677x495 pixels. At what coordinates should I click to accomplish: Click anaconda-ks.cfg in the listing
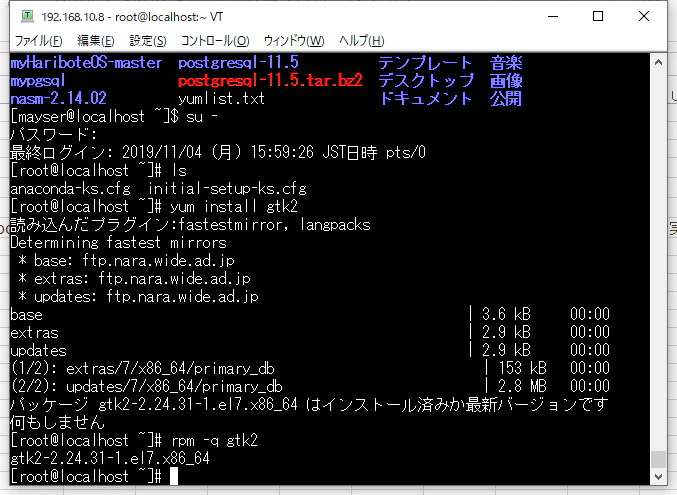tap(70, 188)
